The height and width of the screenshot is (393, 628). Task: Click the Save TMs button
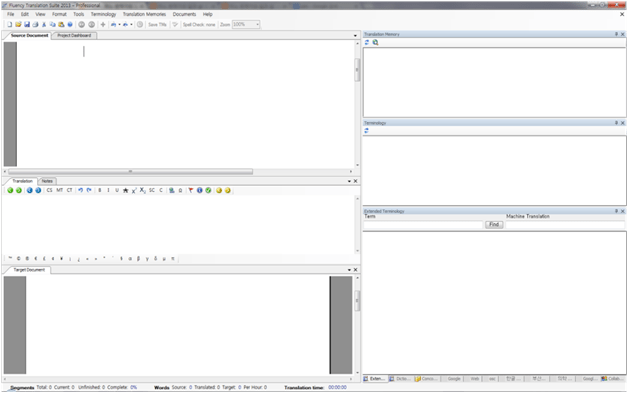157,24
